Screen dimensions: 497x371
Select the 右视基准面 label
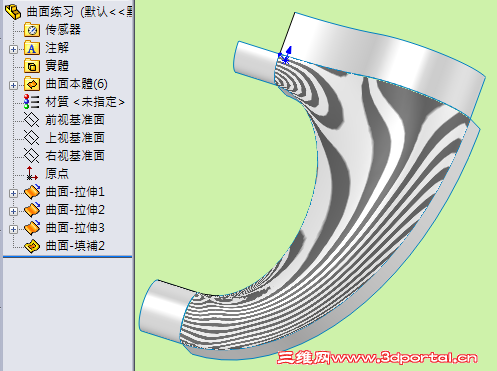[75, 156]
